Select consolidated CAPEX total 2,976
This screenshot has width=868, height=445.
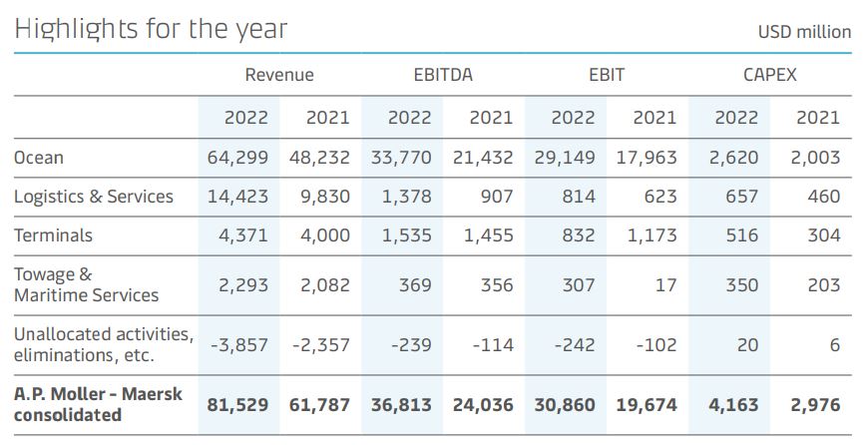pos(815,405)
